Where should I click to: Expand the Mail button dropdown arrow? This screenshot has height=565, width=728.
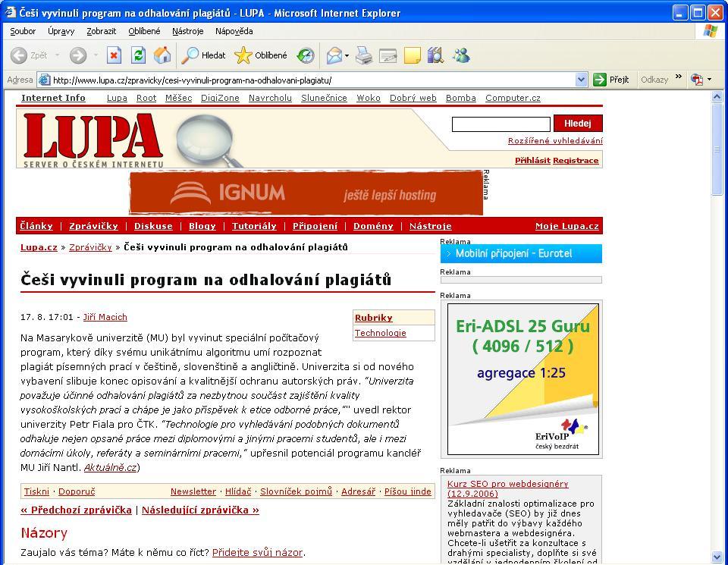click(x=347, y=55)
